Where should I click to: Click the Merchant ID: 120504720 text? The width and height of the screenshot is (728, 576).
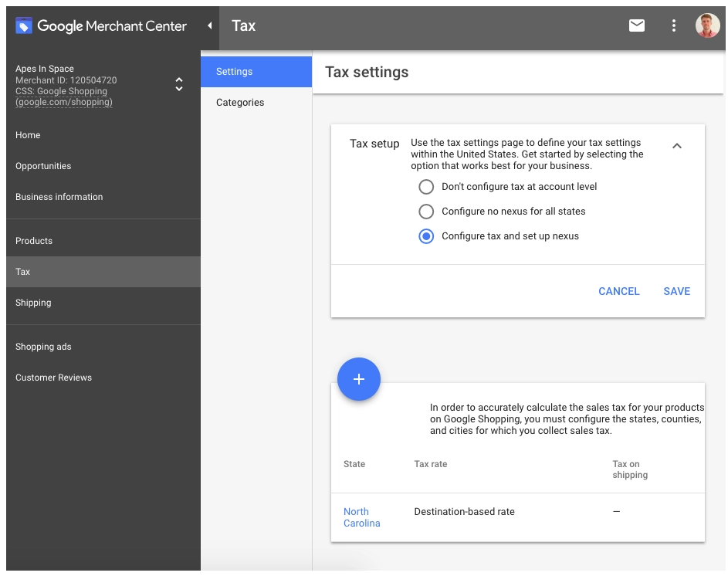(66, 80)
